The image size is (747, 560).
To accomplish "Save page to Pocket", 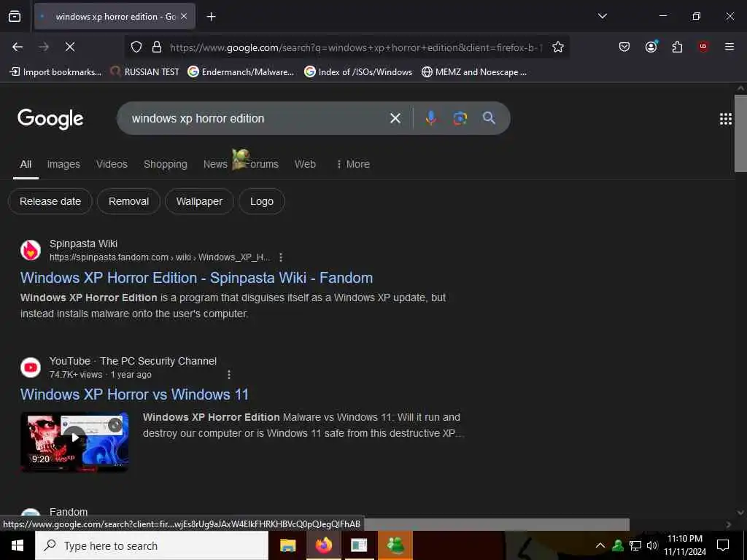I will tap(624, 47).
